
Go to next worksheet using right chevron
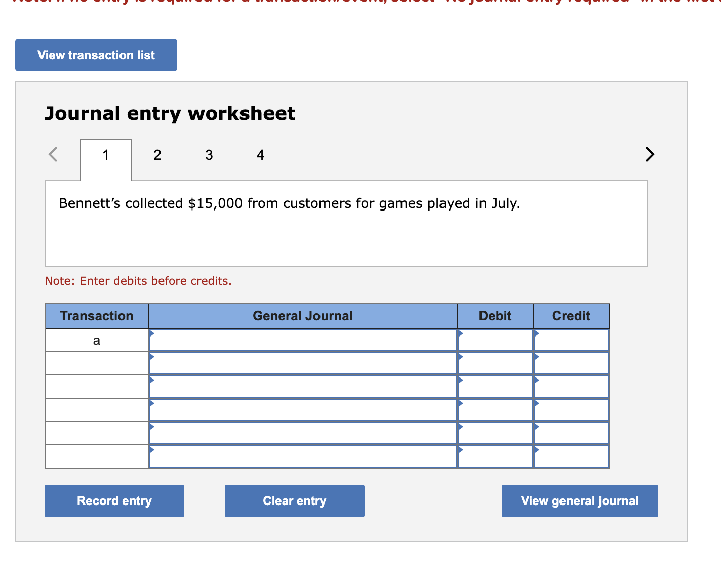point(650,154)
